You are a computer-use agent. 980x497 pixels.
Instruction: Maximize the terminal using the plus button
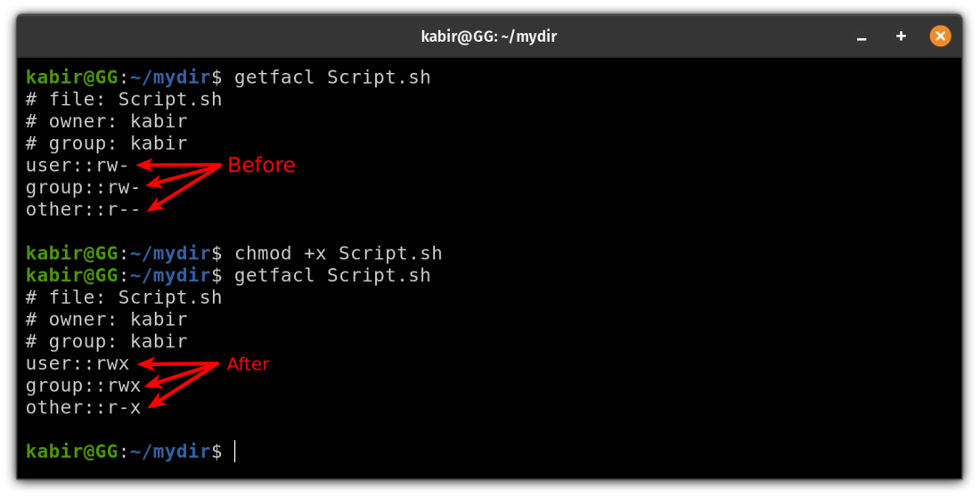point(901,37)
